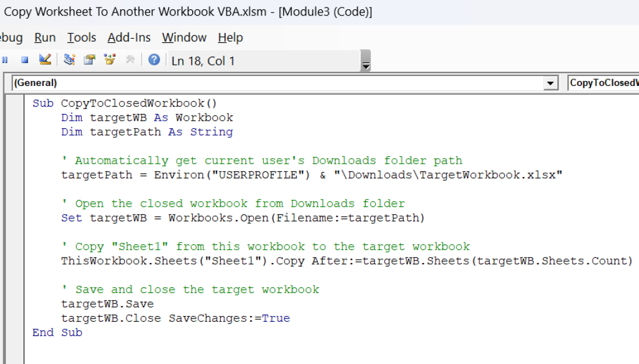Open the Tools menu
Screen dimensions: 639x364
click(x=81, y=37)
